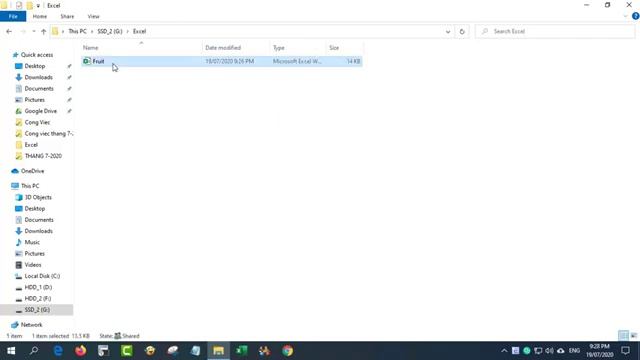Image resolution: width=640 pixels, height=360 pixels.
Task: Open the Action Center notifications
Action: point(626,351)
